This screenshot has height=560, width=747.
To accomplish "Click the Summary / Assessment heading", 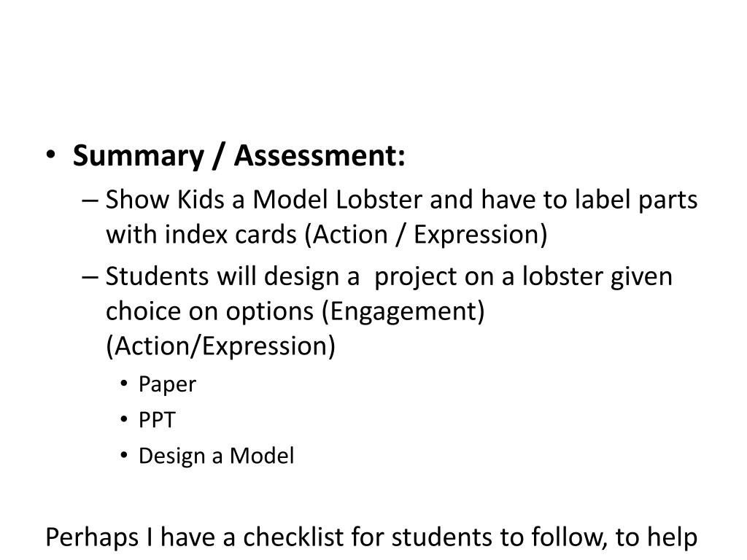I will [x=239, y=156].
